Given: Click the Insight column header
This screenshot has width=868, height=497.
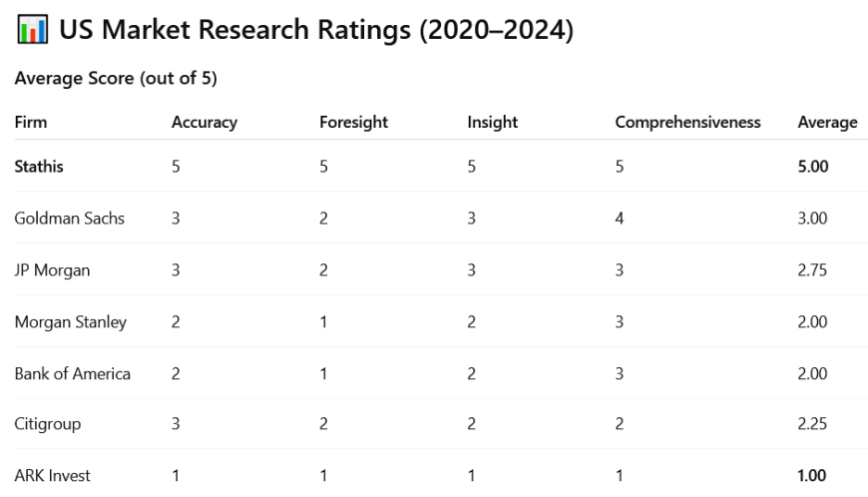Looking at the screenshot, I should tap(492, 122).
